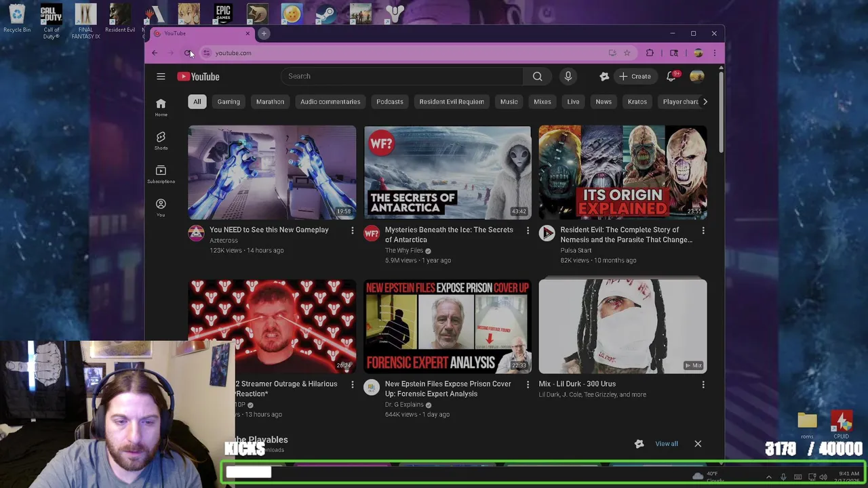Viewport: 868px width, 488px height.
Task: Reload the page in the browser
Action: tap(188, 53)
